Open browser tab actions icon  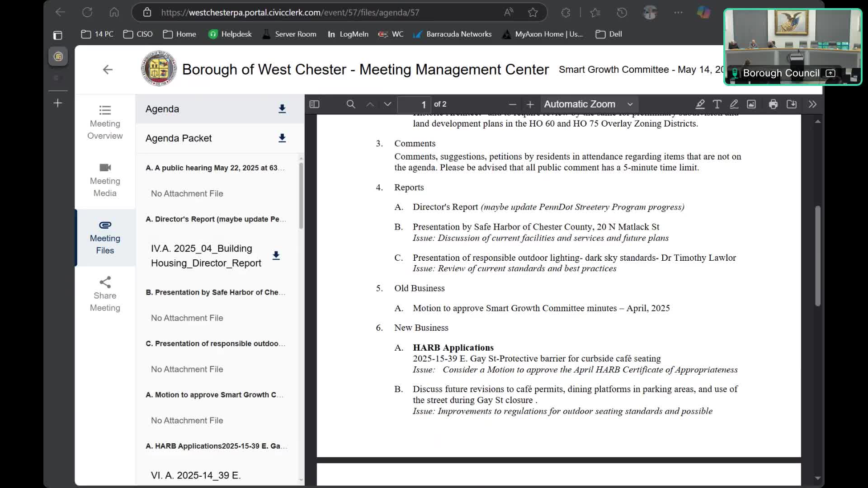tap(57, 35)
